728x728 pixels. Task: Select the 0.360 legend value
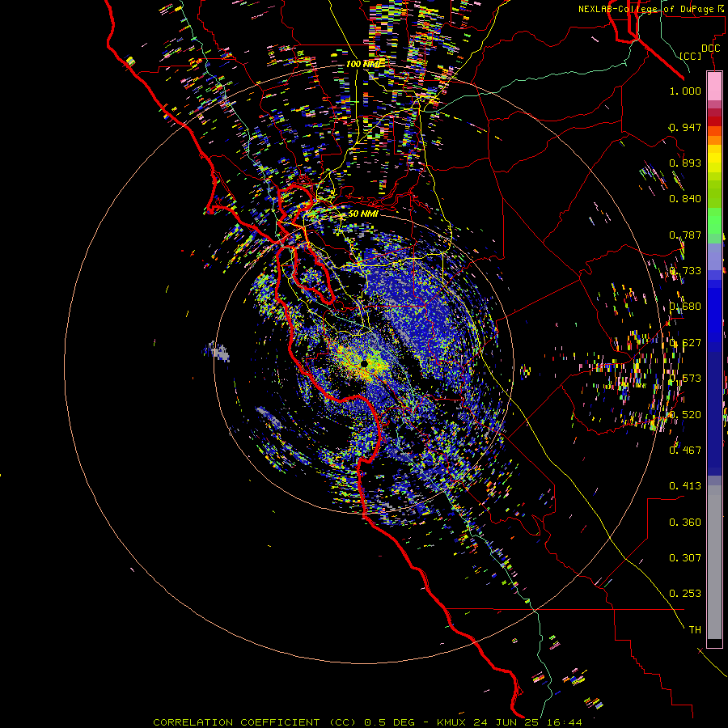(x=685, y=522)
